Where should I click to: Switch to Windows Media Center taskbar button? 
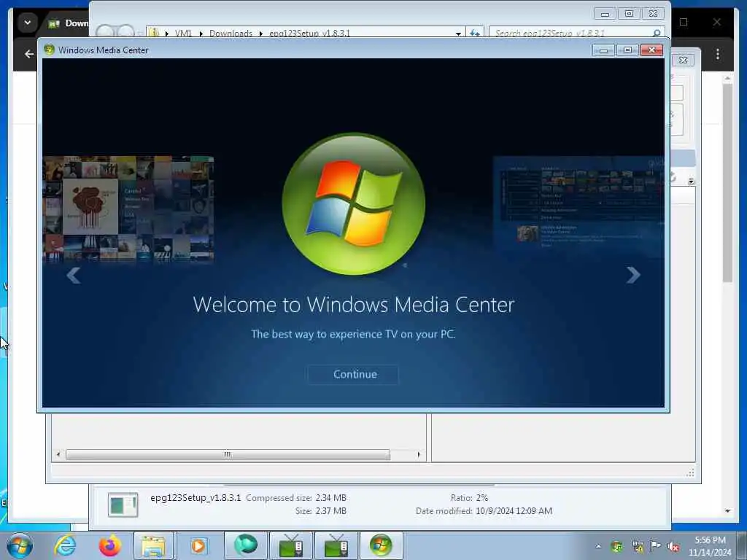click(381, 545)
